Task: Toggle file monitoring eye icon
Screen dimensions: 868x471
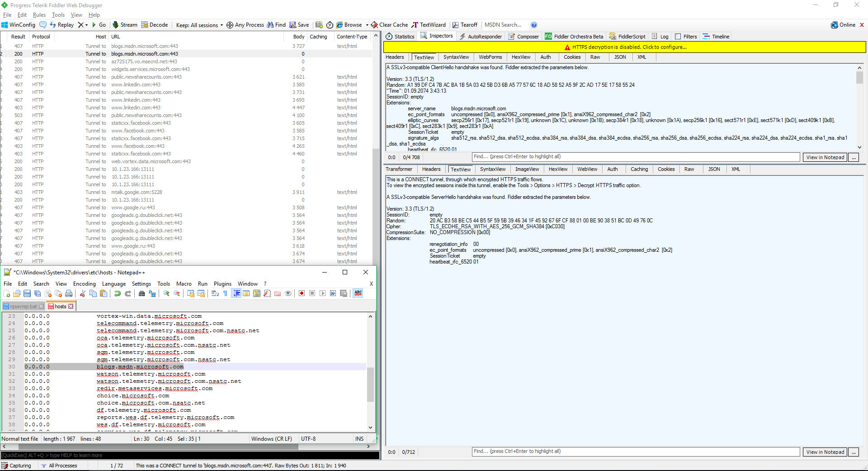Action: click(x=288, y=293)
